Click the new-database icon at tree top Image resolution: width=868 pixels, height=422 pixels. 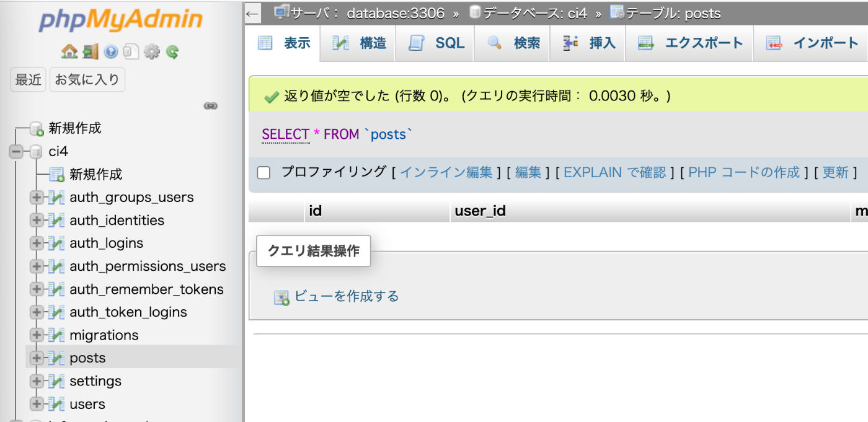click(37, 129)
